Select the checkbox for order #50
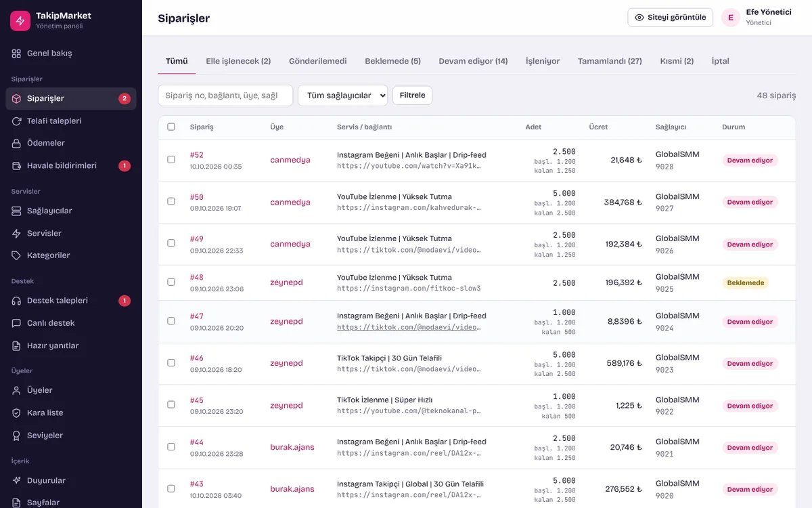 pyautogui.click(x=171, y=202)
